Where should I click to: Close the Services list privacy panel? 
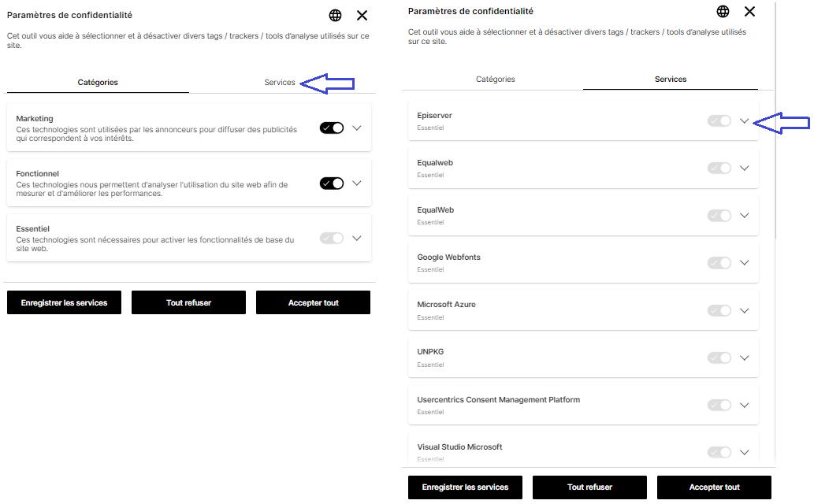pos(749,11)
